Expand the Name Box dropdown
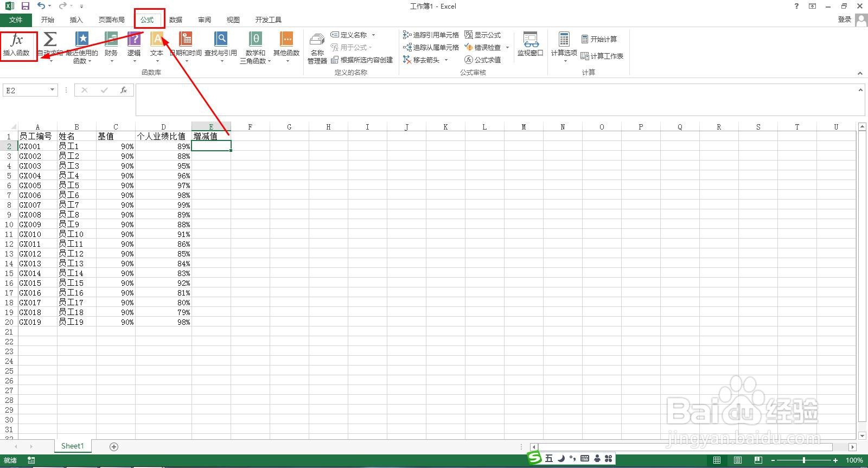The image size is (868, 468). (53, 90)
